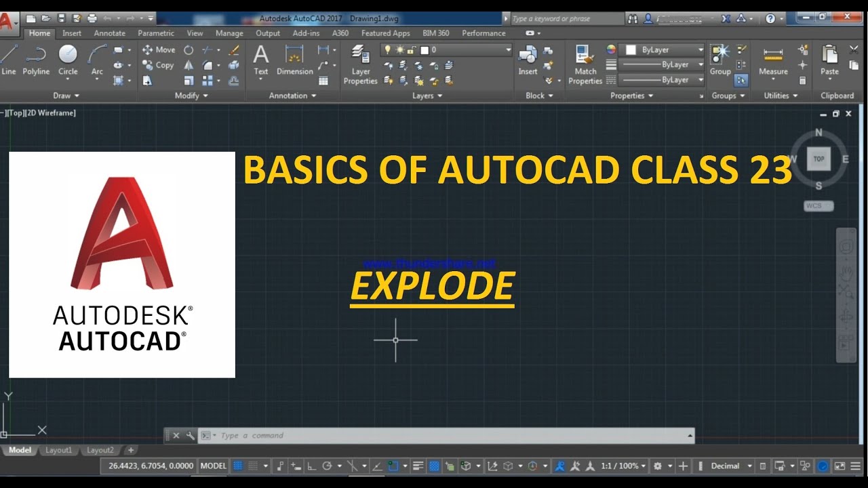Open Quick Calculator icon in Utilities

803,81
